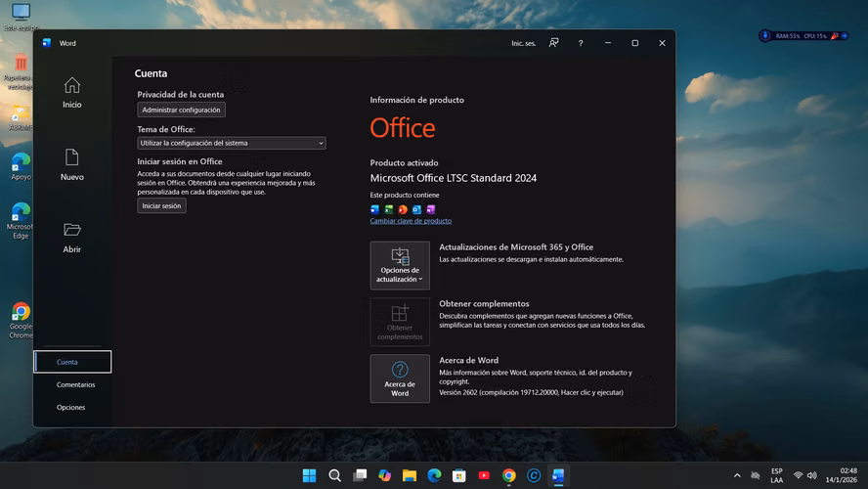This screenshot has height=489, width=868.
Task: Click the Obtener complementos tile
Action: (x=400, y=322)
